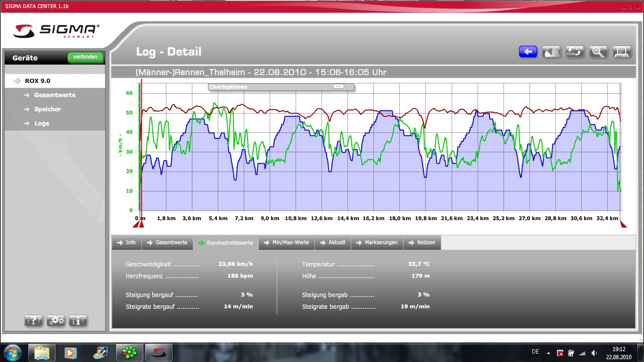644x362 pixels.
Task: Switch the axis between min and km
Action: pos(575,52)
